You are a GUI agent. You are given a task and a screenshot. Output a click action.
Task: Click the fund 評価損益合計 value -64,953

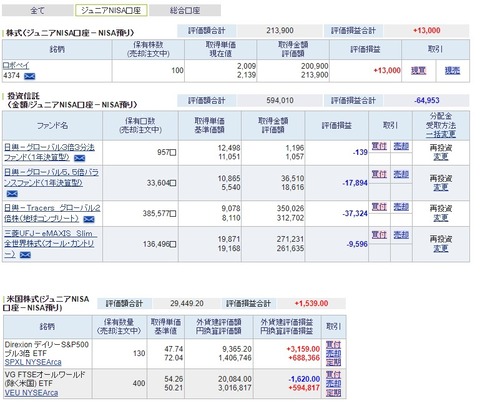tap(427, 100)
